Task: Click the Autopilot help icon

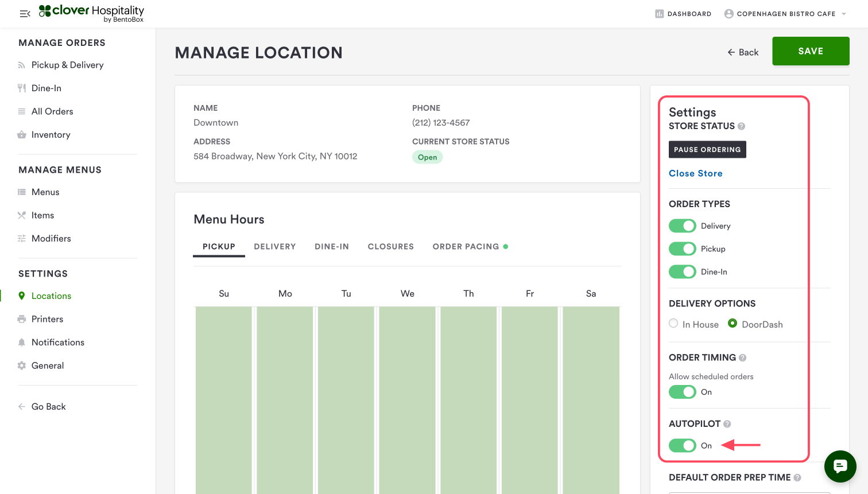Action: click(727, 424)
